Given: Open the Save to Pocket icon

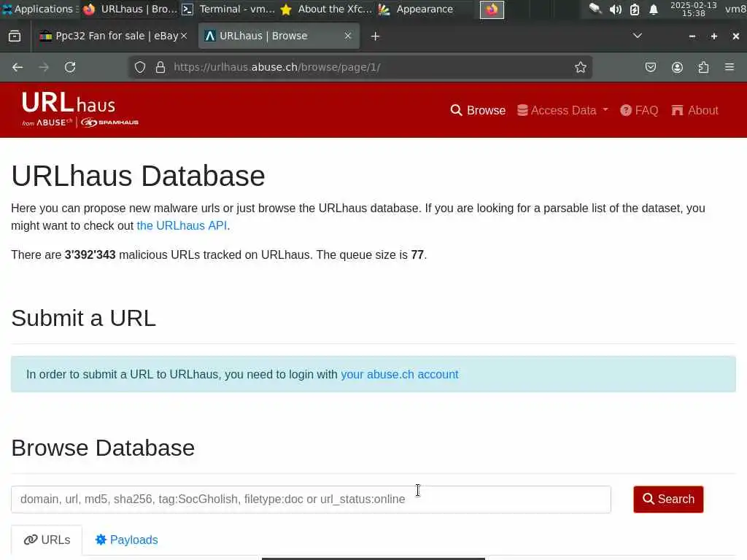Looking at the screenshot, I should click(650, 67).
